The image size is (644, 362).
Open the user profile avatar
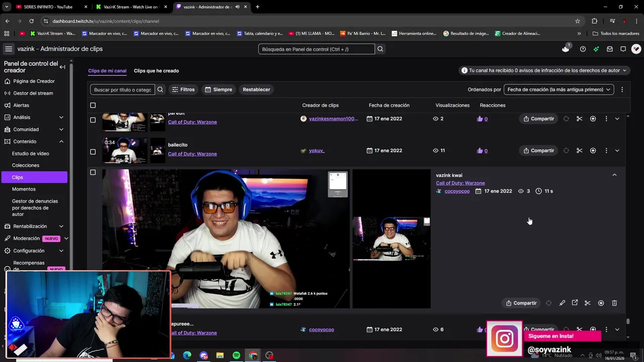click(636, 49)
